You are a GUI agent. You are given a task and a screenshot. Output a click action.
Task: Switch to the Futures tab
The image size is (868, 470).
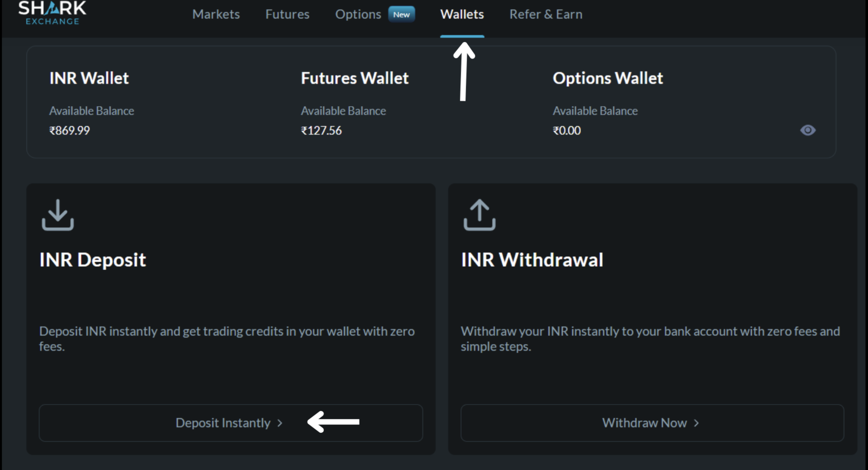tap(287, 14)
